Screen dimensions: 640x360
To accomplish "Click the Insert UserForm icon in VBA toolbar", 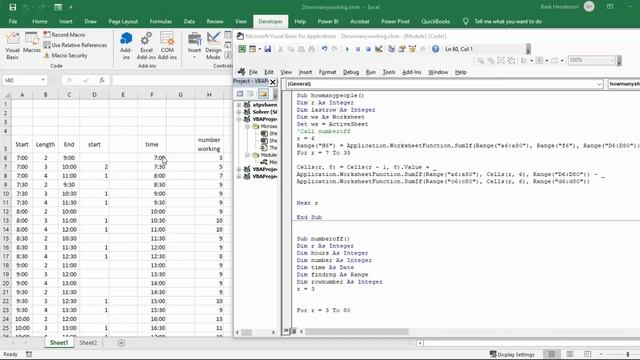I will tap(253, 49).
